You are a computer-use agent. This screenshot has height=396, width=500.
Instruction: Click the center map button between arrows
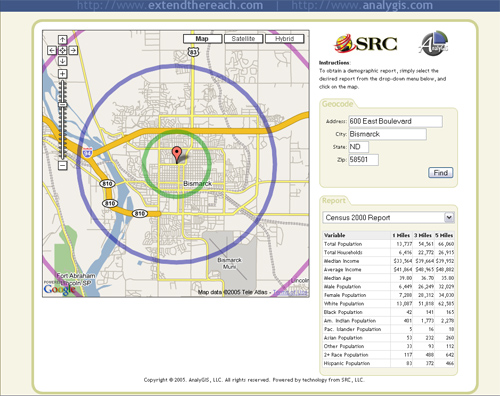pos(62,50)
